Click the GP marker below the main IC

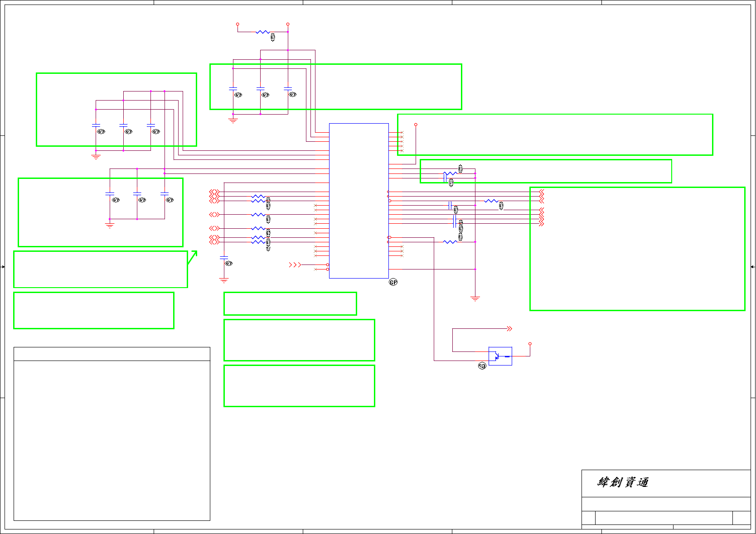pos(393,282)
